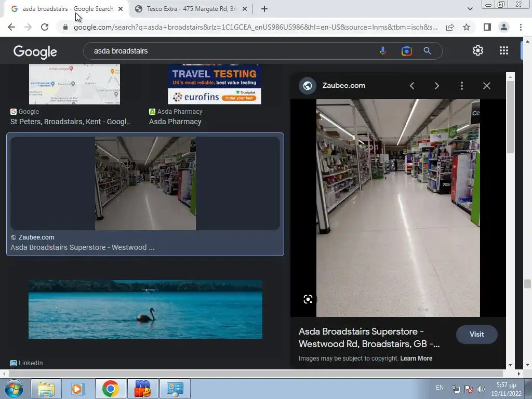The width and height of the screenshot is (532, 399).
Task: Click preview panel scroll down arrow
Action: pyautogui.click(x=510, y=365)
